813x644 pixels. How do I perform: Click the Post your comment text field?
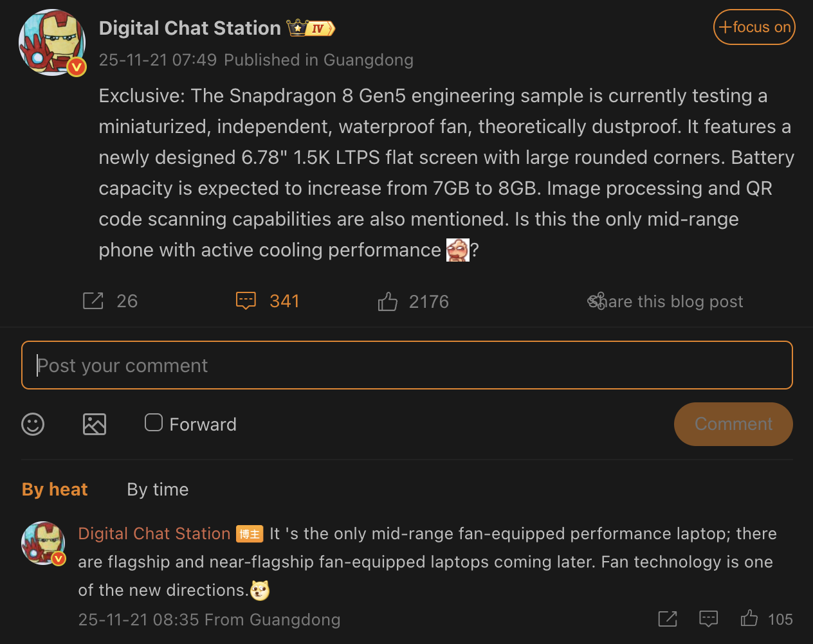[x=406, y=365]
